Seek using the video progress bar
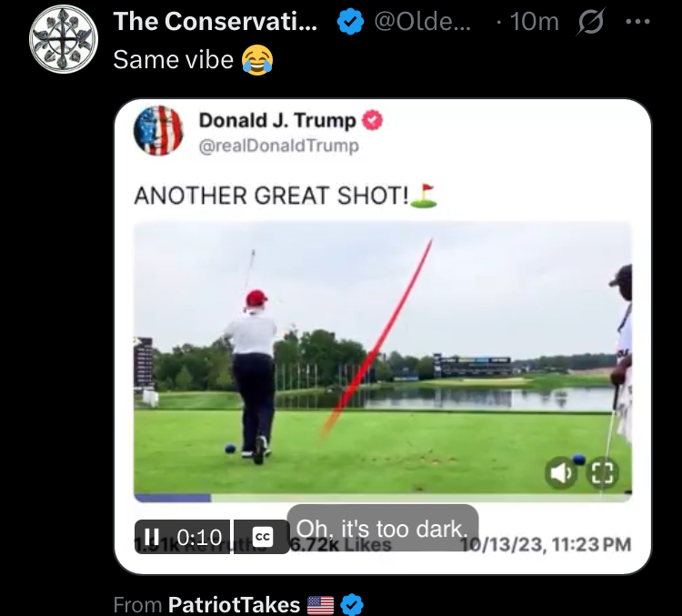Image resolution: width=682 pixels, height=616 pixels. tap(382, 498)
